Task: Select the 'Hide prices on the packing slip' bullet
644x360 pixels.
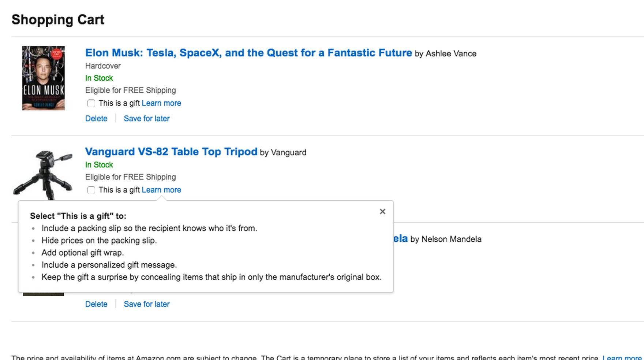Action: pos(99,240)
